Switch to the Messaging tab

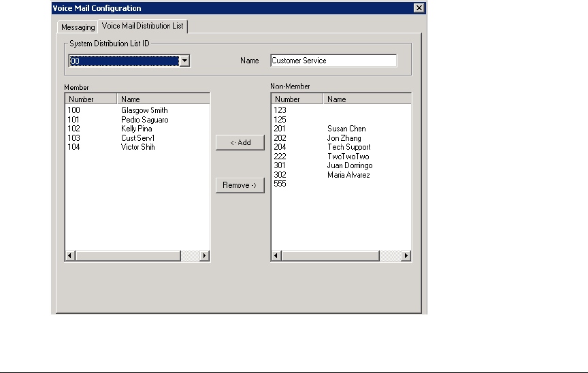pos(77,27)
